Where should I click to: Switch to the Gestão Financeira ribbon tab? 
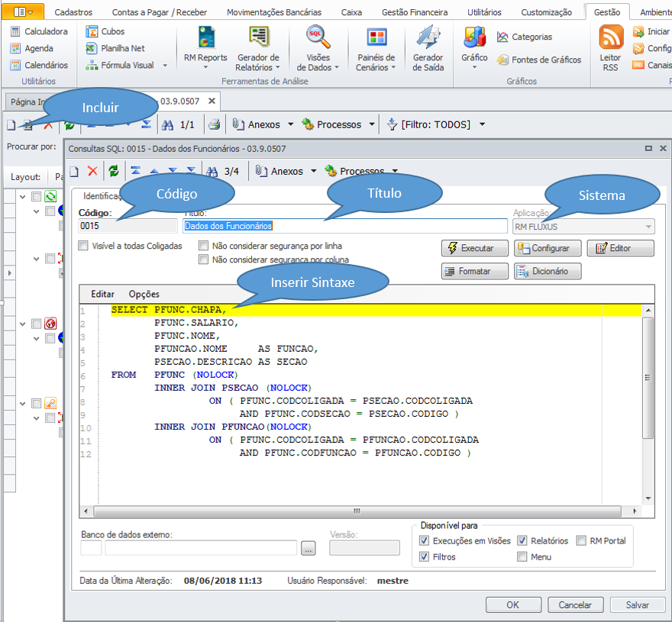tap(415, 12)
